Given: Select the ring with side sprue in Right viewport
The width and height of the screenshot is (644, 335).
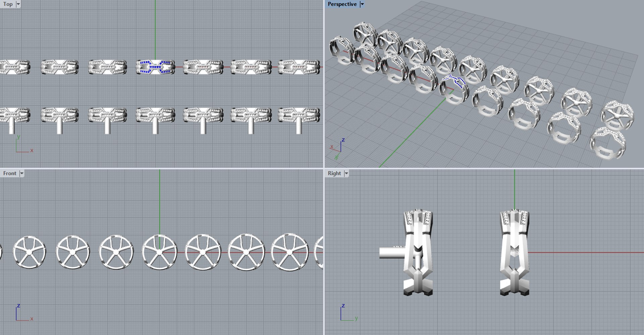Looking at the screenshot, I should click(417, 252).
